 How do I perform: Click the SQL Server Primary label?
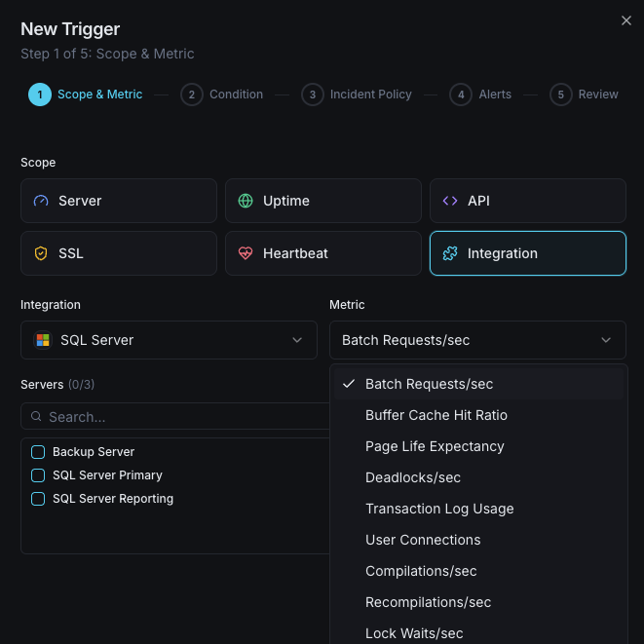pos(107,475)
